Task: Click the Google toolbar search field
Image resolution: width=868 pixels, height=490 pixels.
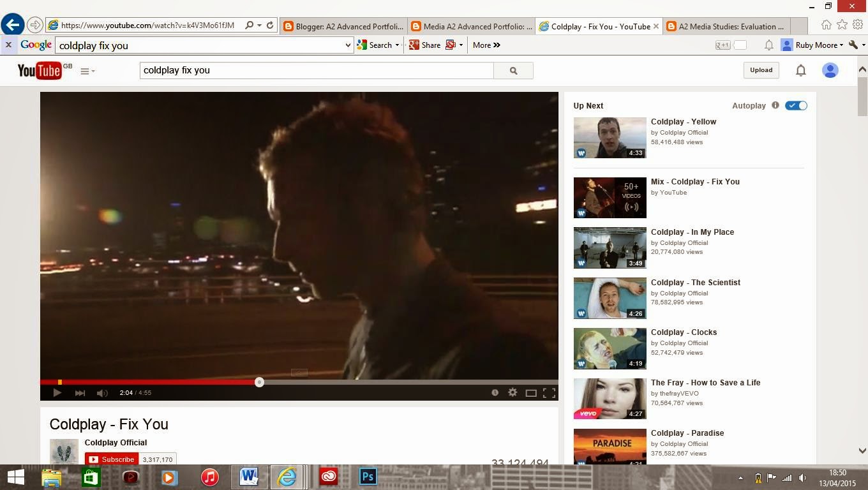Action: 200,45
